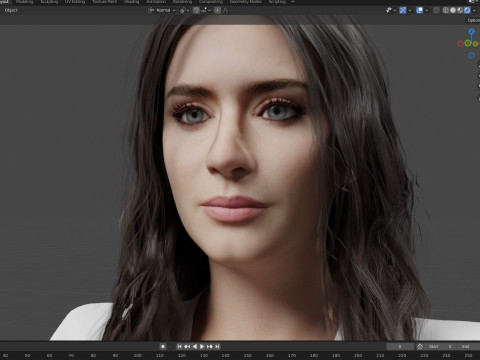Open the Object menu in viewport header
The image size is (480, 360).
11,10
